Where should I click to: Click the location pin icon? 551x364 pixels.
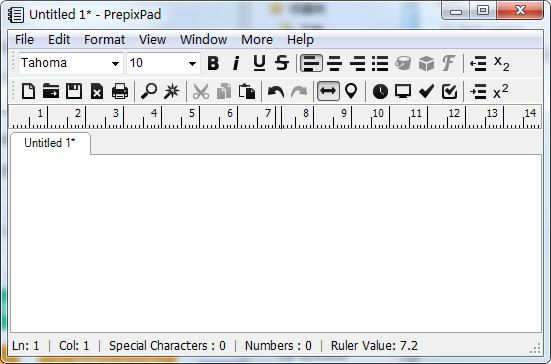click(x=351, y=91)
